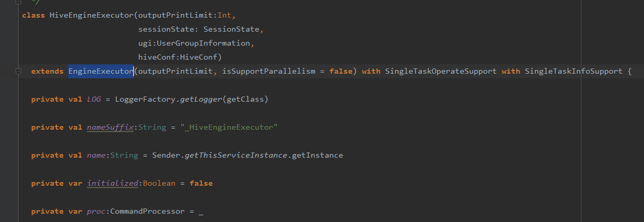Collapse the class body fold marker beside extends
The width and height of the screenshot is (644, 222).
point(18,71)
